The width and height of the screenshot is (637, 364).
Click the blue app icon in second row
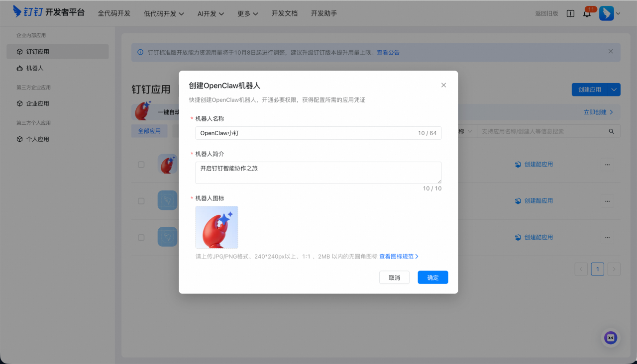167,200
